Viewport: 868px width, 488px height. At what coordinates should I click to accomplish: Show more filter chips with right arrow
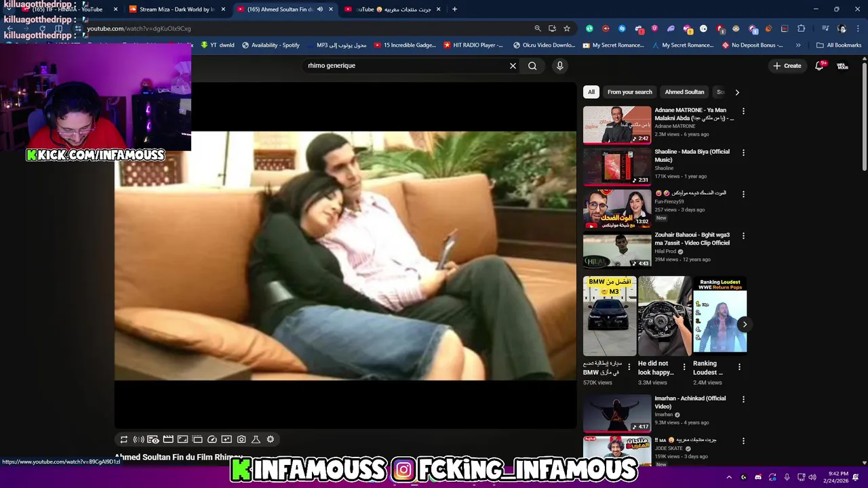click(x=737, y=92)
